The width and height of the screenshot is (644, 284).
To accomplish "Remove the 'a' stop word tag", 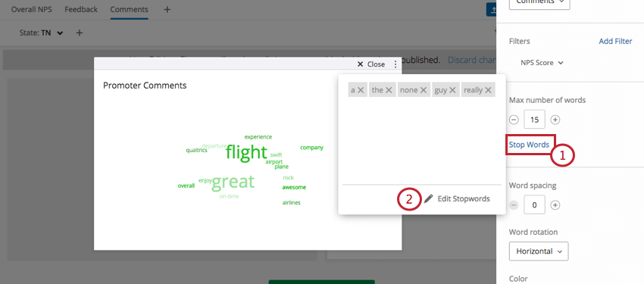I will 361,90.
